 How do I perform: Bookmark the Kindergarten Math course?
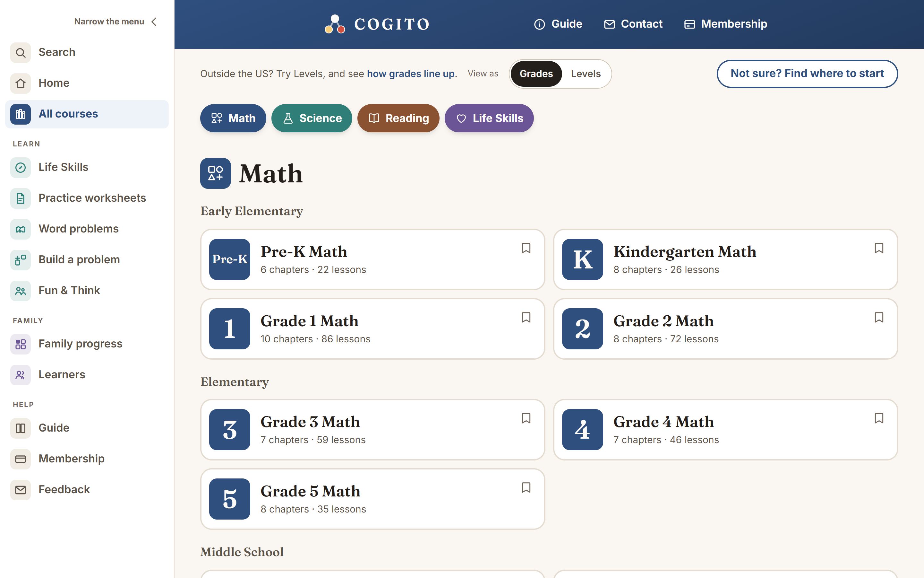tap(878, 248)
